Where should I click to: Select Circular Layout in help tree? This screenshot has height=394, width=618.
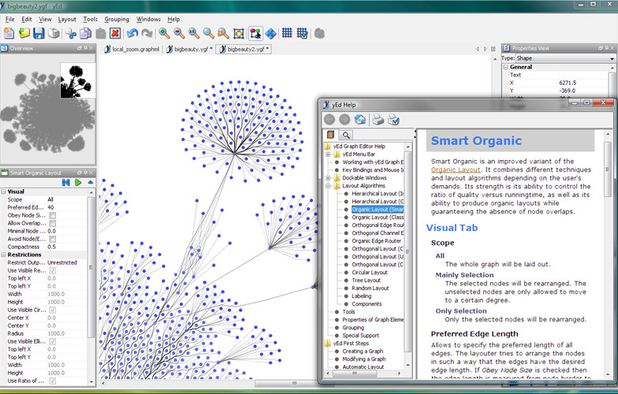click(x=370, y=273)
